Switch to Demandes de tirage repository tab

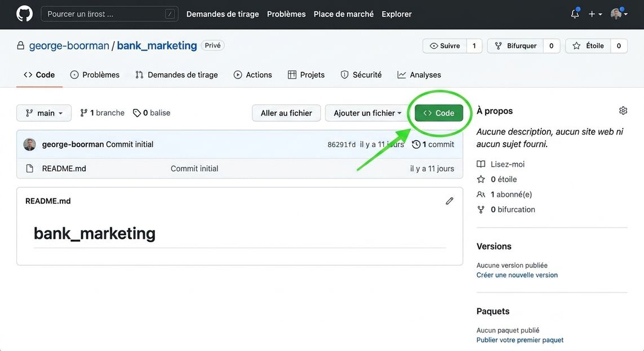click(x=176, y=75)
